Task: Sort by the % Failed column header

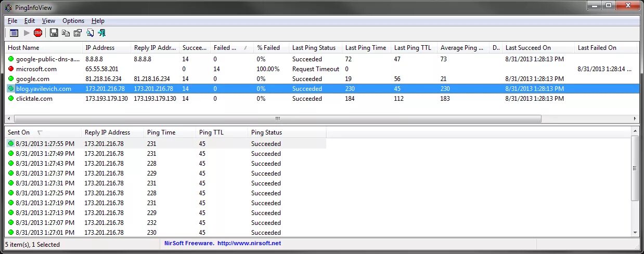Action: 271,48
